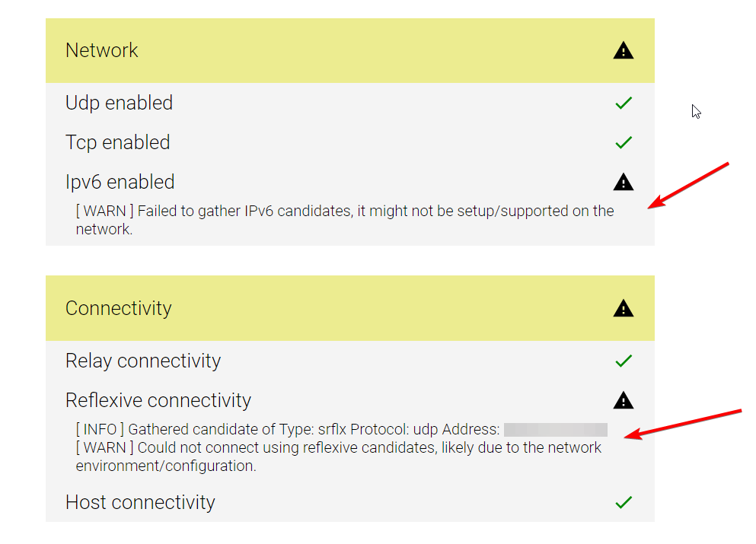Click the srflx gathered candidate INFO line
This screenshot has width=756, height=544.
(x=288, y=430)
